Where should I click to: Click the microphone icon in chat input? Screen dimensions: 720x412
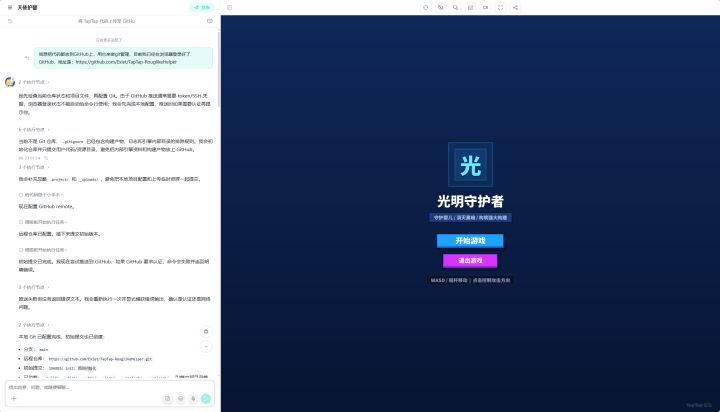193,399
